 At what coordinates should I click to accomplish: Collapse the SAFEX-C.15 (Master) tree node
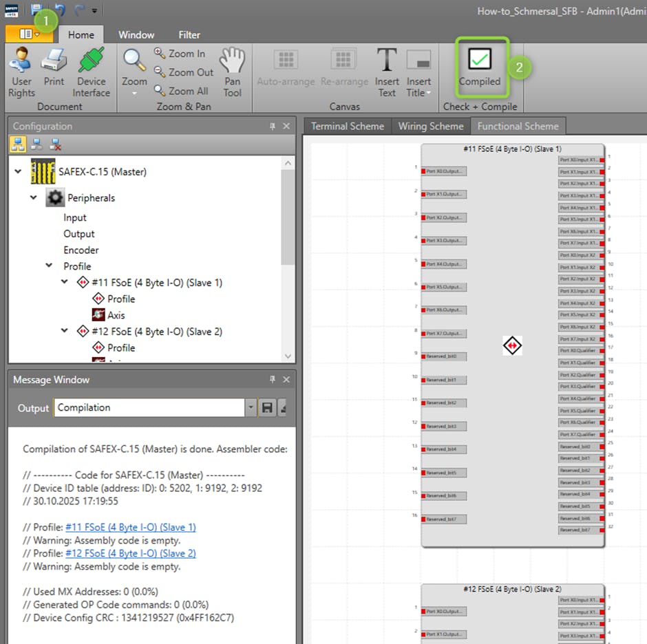19,171
